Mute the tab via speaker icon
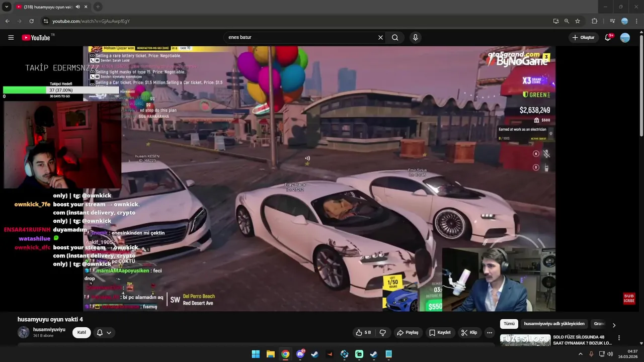 tap(77, 7)
